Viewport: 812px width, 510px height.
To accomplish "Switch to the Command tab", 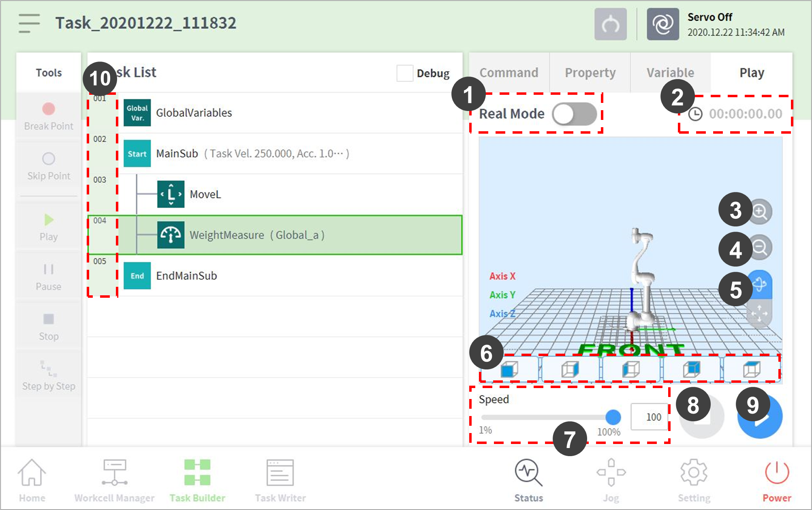I will point(509,73).
